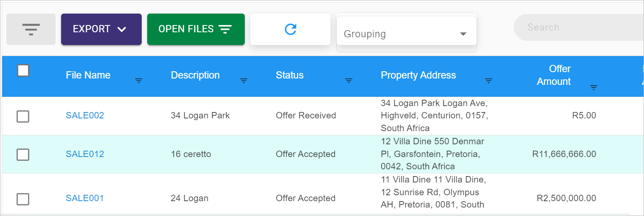The width and height of the screenshot is (644, 216).
Task: Open the Offer Amount column filter icon
Action: [x=594, y=88]
